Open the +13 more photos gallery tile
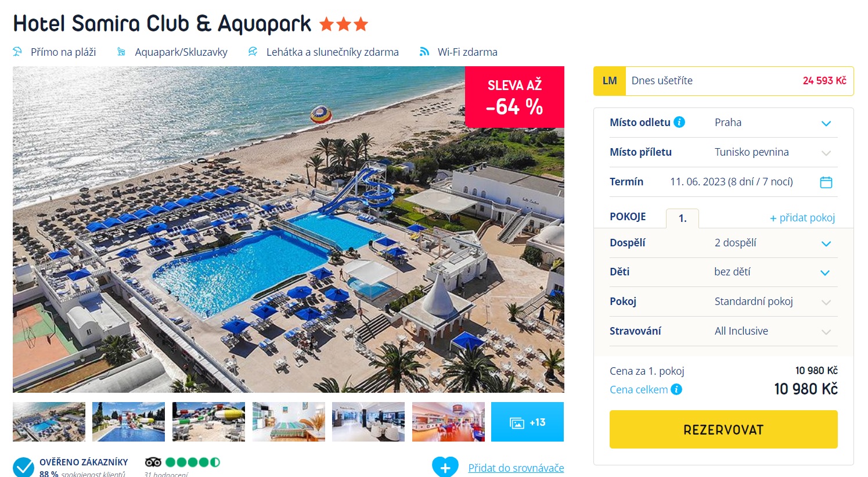The height and width of the screenshot is (477, 868). [527, 422]
